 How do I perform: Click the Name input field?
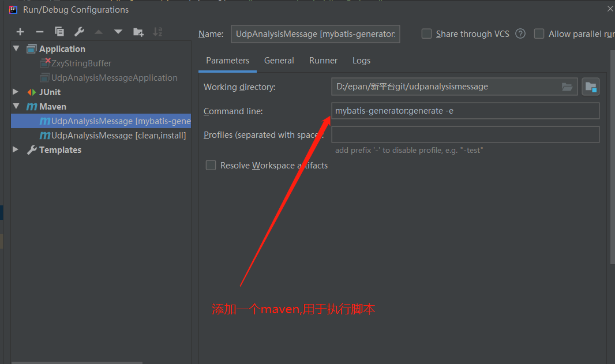(x=316, y=33)
